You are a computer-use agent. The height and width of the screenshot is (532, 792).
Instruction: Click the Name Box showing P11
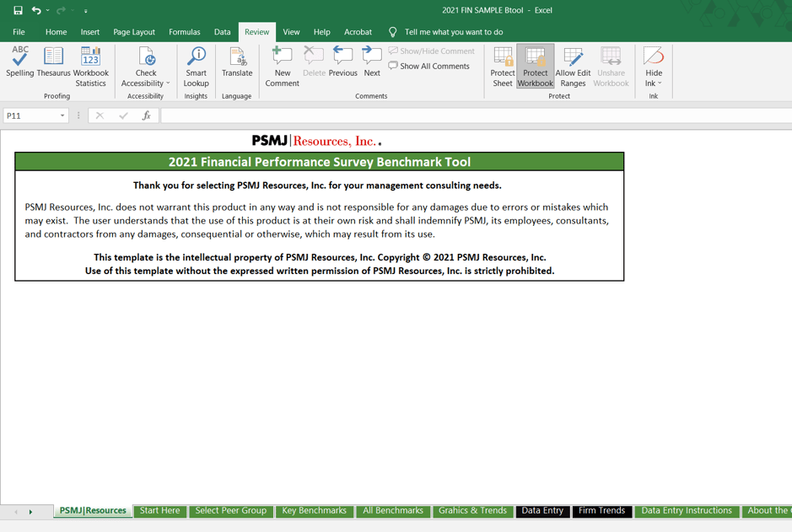(30, 116)
